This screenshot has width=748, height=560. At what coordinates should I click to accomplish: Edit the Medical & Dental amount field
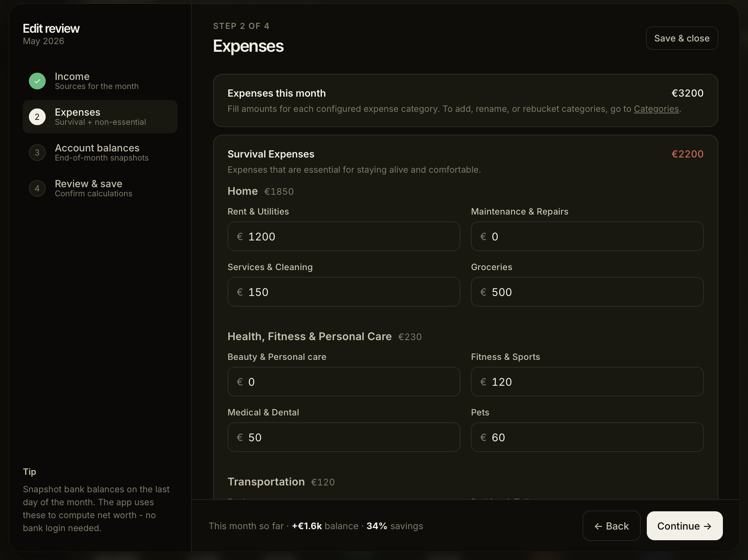[344, 437]
